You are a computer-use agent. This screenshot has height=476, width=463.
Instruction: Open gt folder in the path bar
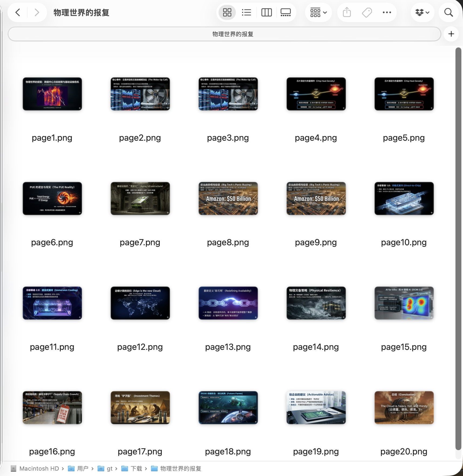105,469
